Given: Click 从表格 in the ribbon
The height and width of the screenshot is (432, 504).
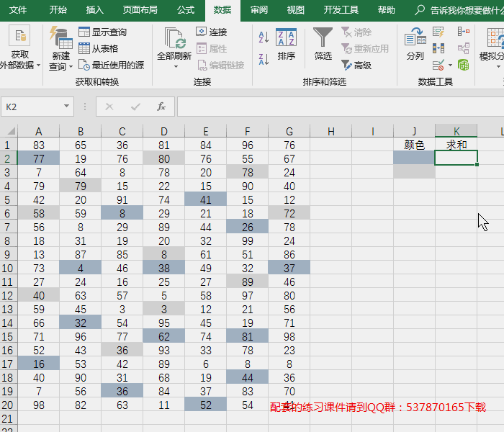Looking at the screenshot, I should coord(98,48).
